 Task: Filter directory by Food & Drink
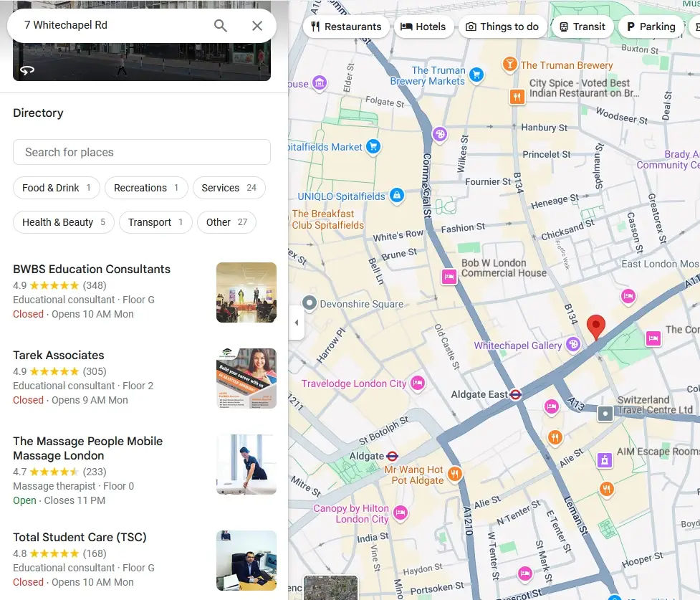pos(57,188)
